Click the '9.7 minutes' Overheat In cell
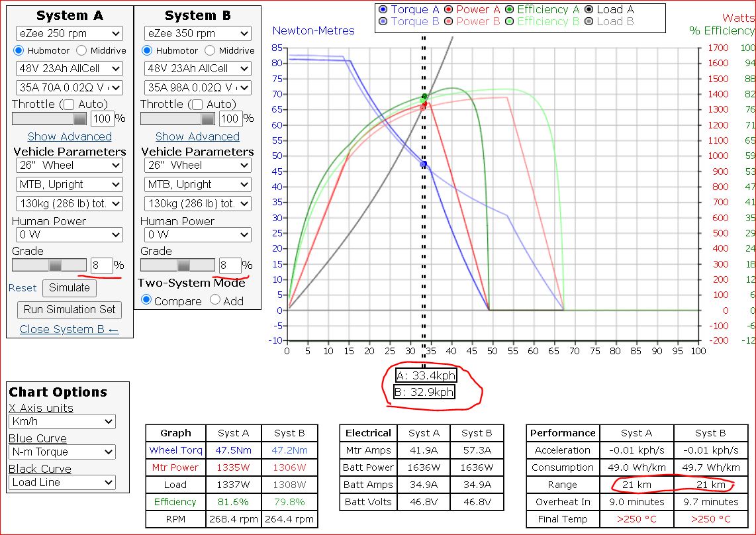 click(x=711, y=502)
